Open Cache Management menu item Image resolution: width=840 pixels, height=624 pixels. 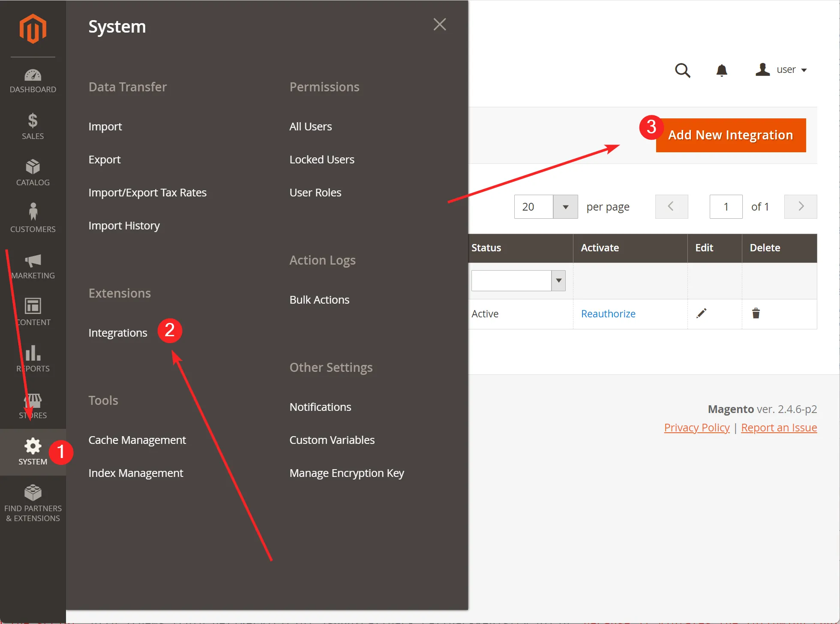point(137,440)
